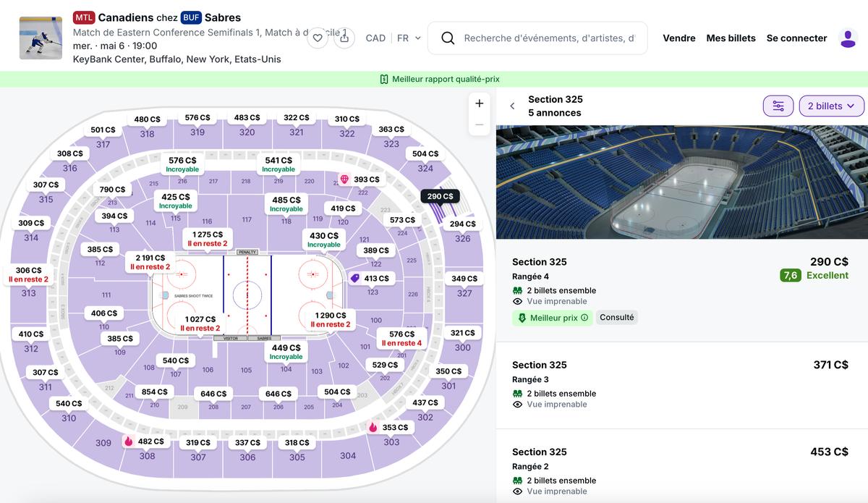Select 483 C$ marker at section 320
The image size is (868, 503).
tap(247, 117)
